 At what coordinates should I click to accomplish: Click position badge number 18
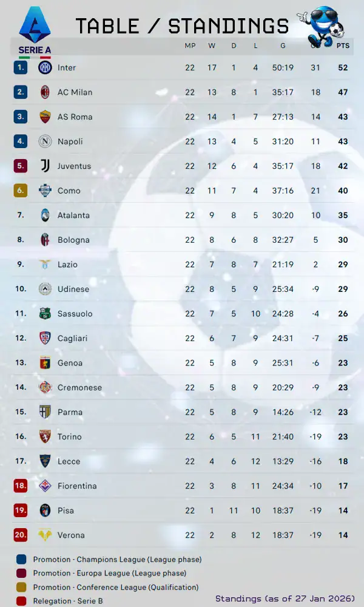click(x=21, y=486)
